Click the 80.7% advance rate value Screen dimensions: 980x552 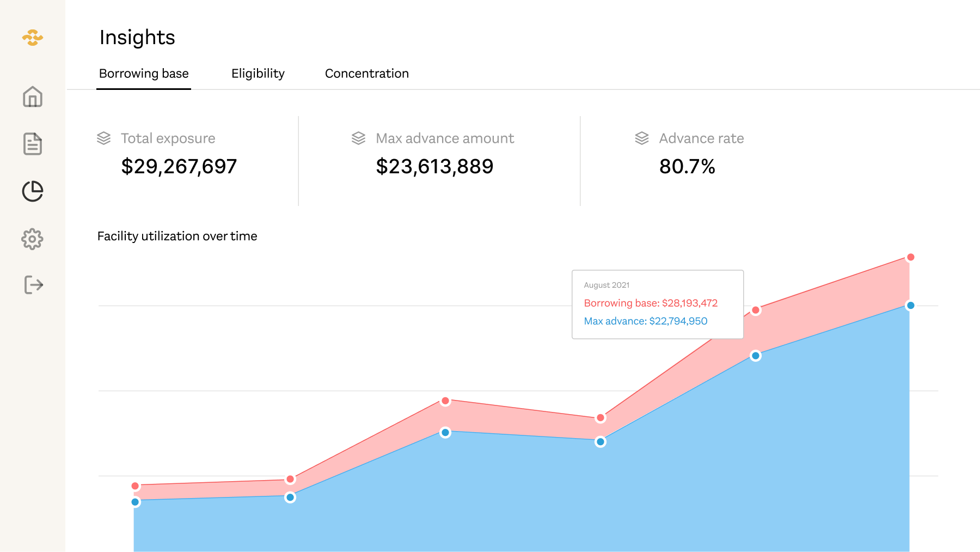pyautogui.click(x=687, y=166)
